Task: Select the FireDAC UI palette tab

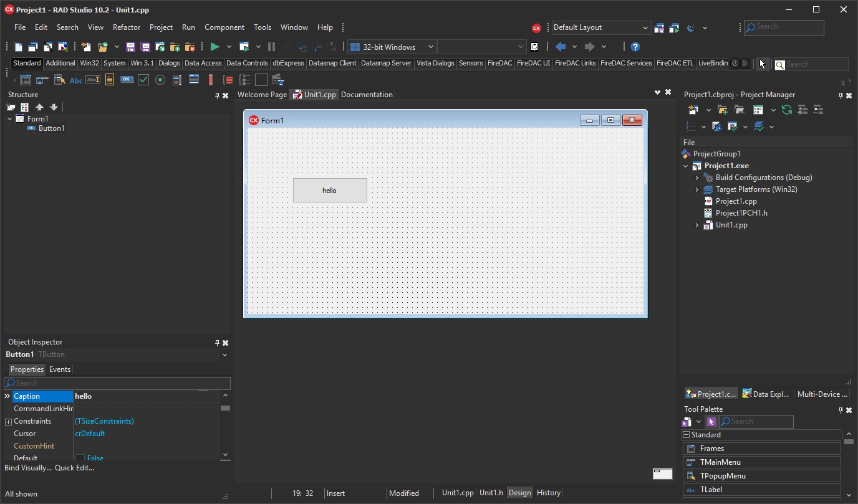Action: click(x=534, y=63)
